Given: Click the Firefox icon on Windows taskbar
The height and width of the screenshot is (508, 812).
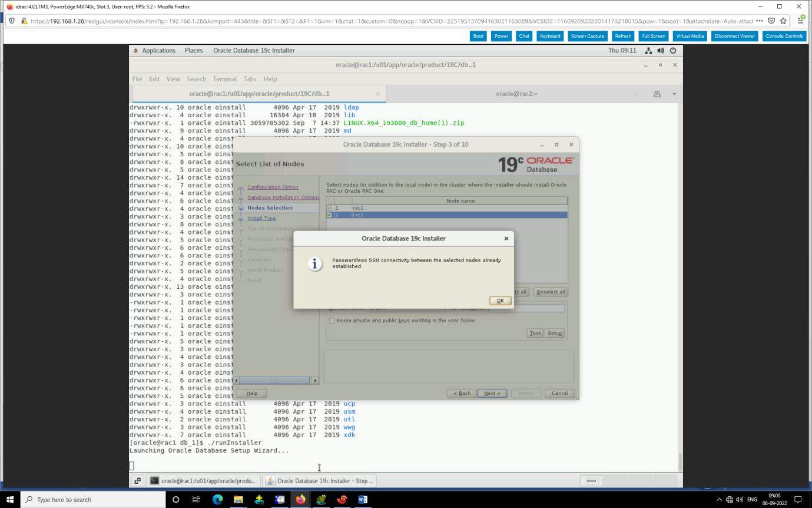Looking at the screenshot, I should point(300,499).
